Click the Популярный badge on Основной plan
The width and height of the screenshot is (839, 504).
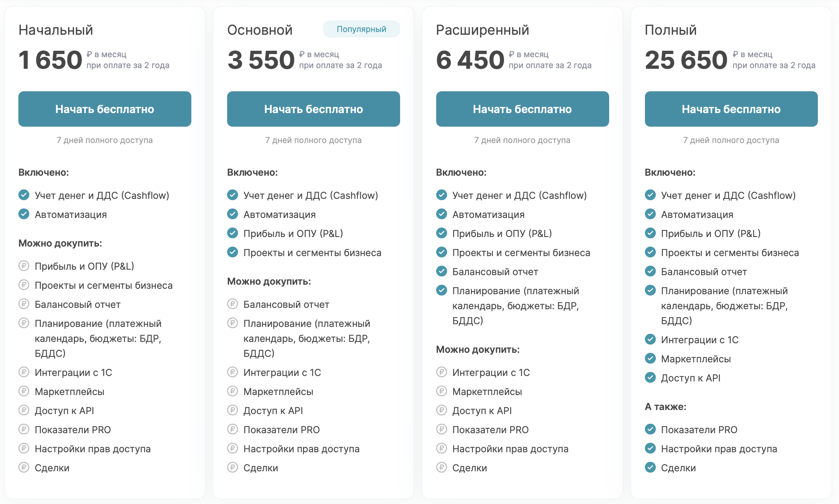[x=361, y=29]
